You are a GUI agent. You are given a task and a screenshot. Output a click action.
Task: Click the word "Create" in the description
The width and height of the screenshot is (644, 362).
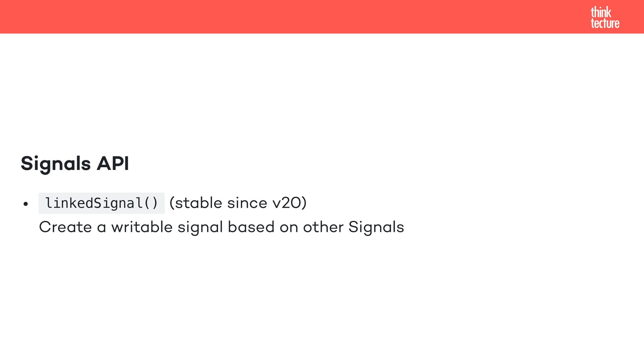pyautogui.click(x=65, y=227)
